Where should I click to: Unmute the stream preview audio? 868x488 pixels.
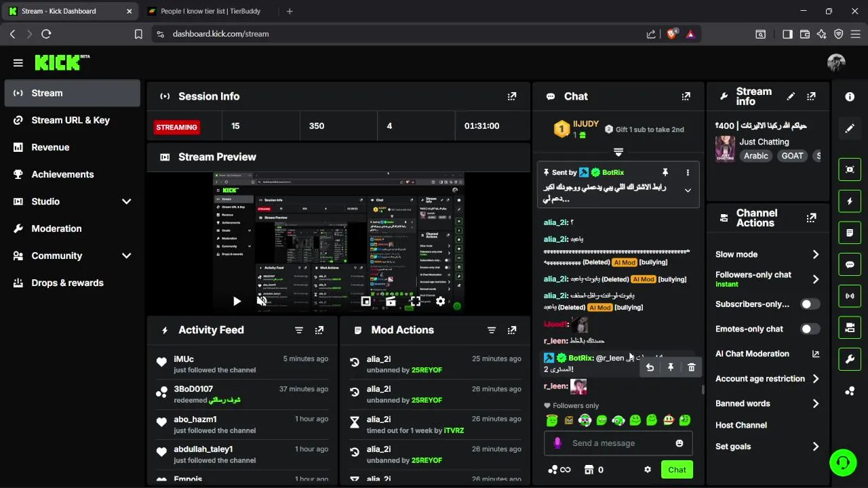262,302
